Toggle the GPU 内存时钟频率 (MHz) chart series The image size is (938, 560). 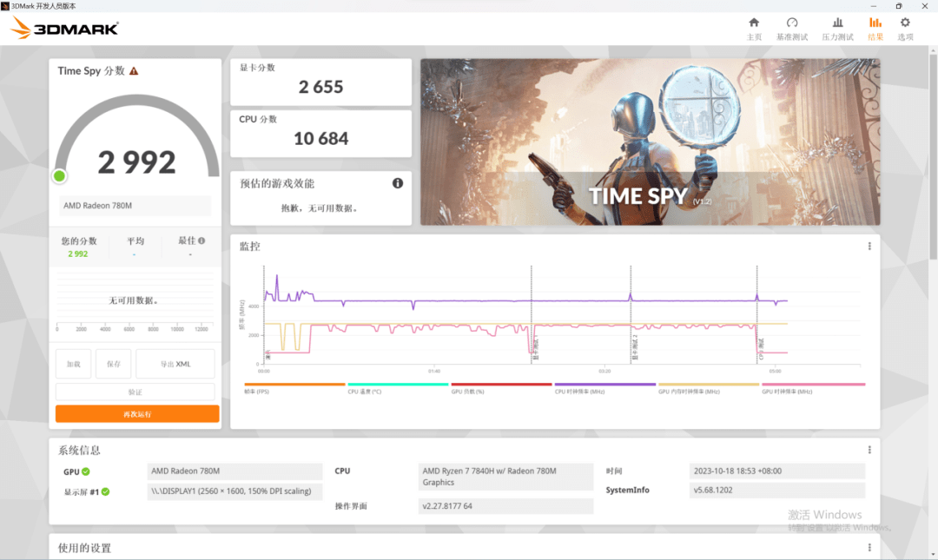[x=709, y=388]
